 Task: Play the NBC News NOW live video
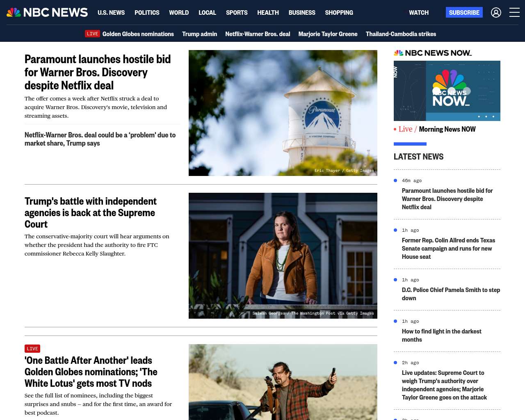447,91
